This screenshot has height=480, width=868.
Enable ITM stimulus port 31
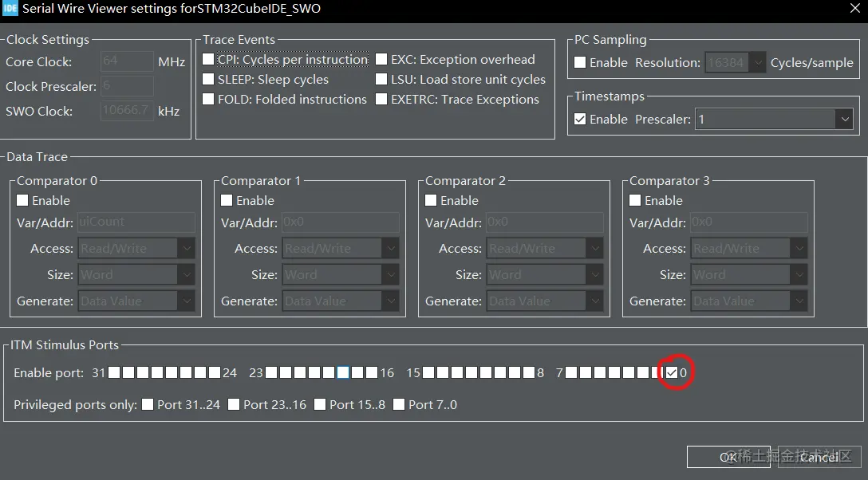click(x=114, y=372)
